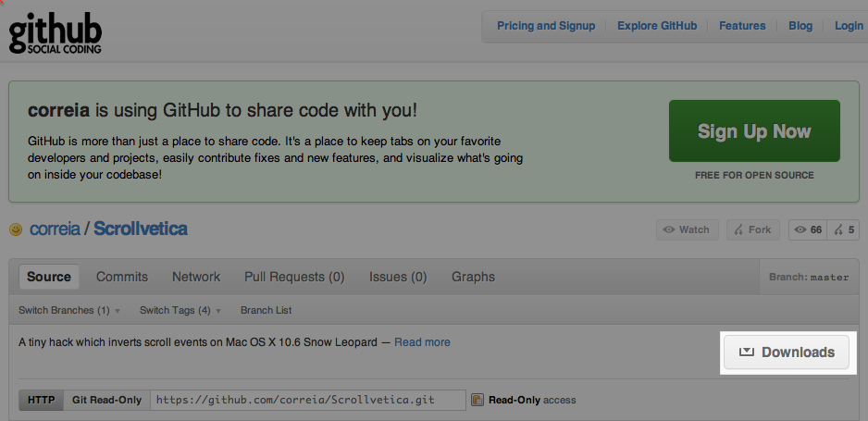
Task: Expand Switch Tags (4) dropdown
Action: click(180, 310)
